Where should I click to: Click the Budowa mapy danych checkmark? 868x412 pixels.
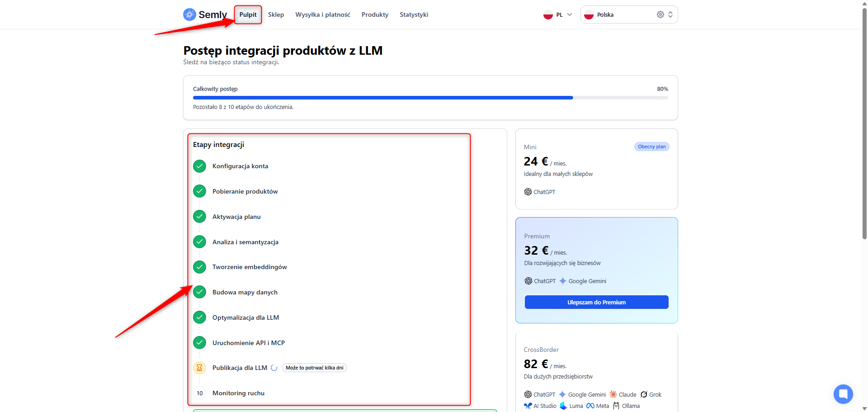click(x=199, y=292)
